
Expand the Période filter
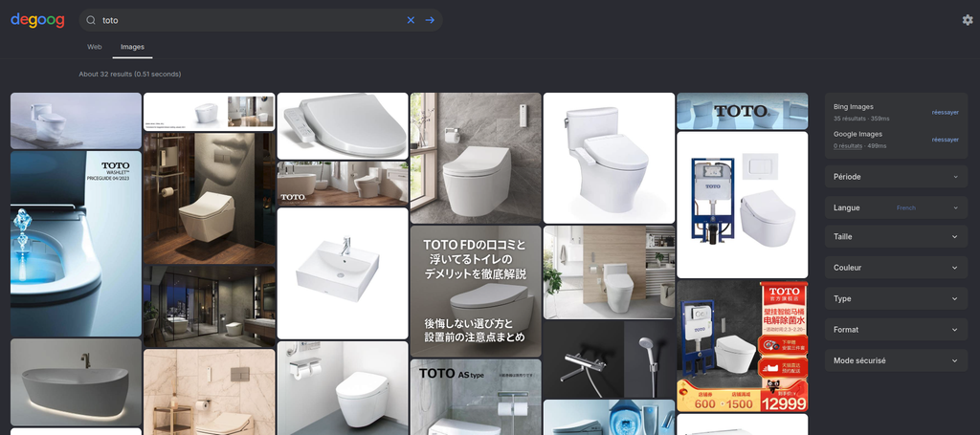pyautogui.click(x=896, y=177)
